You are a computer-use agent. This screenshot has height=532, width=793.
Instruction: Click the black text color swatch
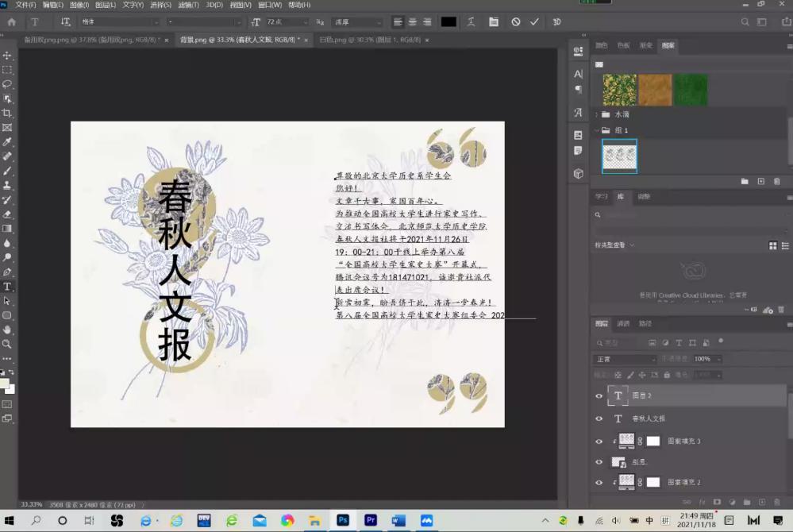coord(448,22)
